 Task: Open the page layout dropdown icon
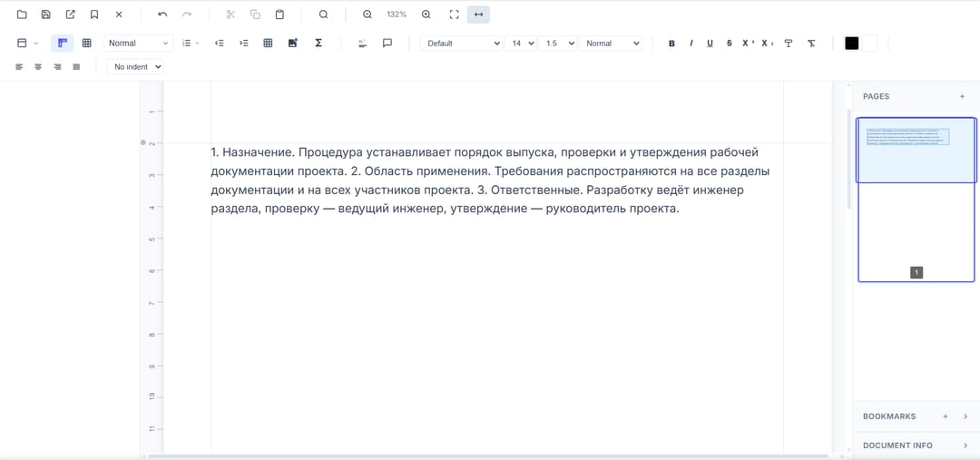27,44
